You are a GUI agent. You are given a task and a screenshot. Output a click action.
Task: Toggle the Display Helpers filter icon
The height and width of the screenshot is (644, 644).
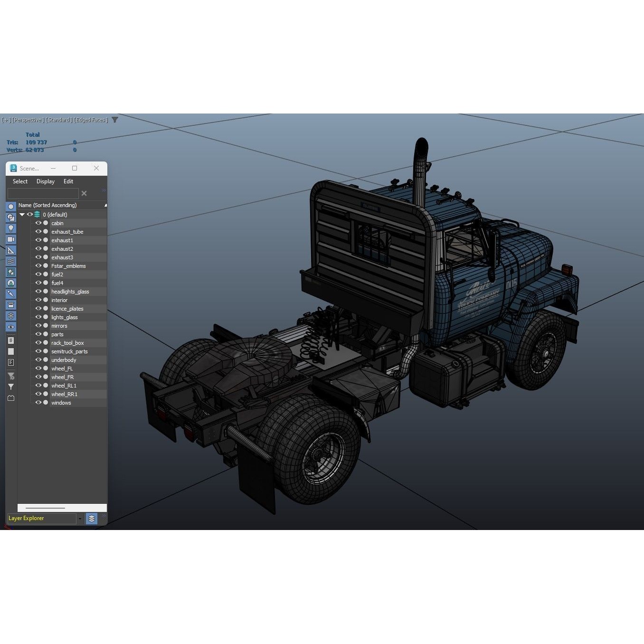pos(11,250)
